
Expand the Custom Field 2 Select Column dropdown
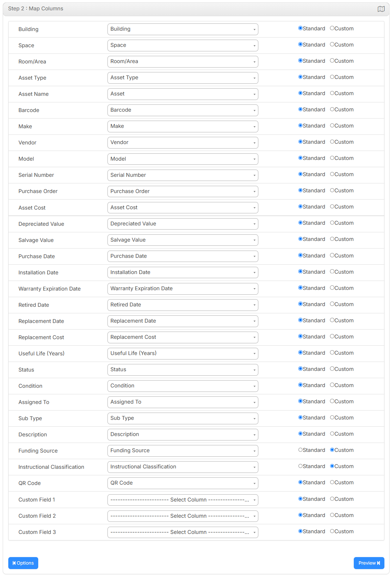point(183,516)
